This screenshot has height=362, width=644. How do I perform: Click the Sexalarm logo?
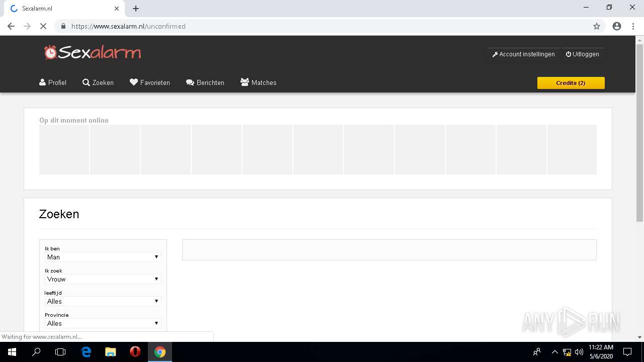tap(93, 52)
